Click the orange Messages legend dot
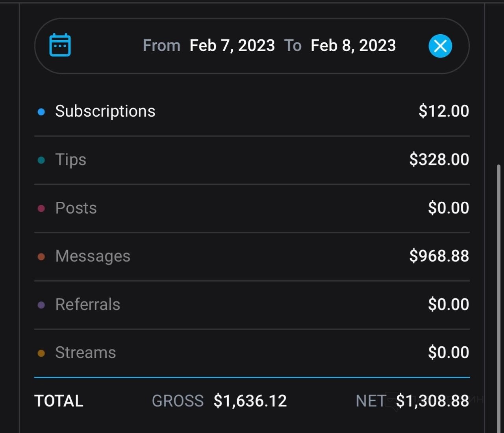The height and width of the screenshot is (433, 504). click(x=41, y=257)
